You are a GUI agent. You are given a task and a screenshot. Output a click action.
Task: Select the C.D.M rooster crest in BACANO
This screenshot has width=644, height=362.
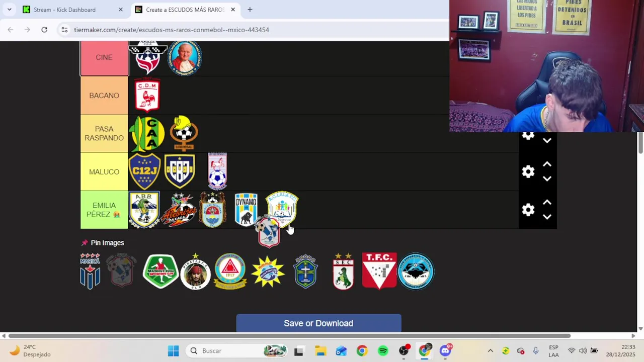[147, 95]
